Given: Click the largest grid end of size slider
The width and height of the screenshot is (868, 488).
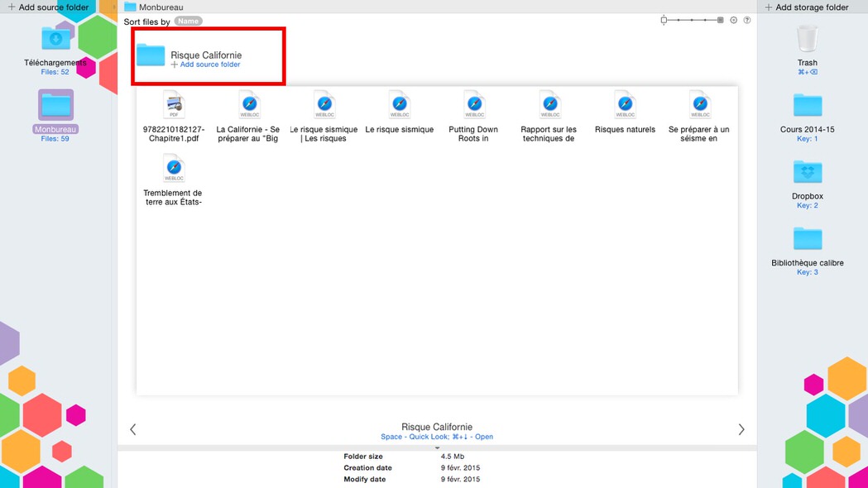Looking at the screenshot, I should 720,20.
